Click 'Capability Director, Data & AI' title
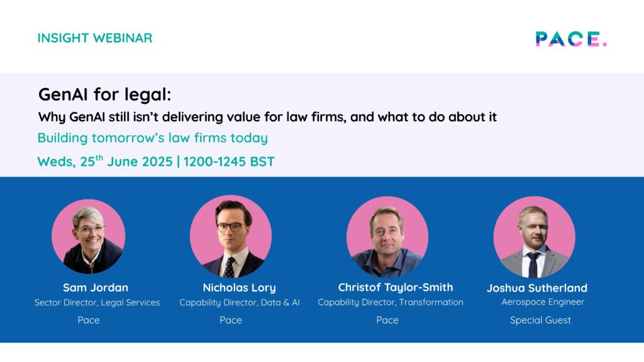The image size is (644, 362). click(240, 303)
